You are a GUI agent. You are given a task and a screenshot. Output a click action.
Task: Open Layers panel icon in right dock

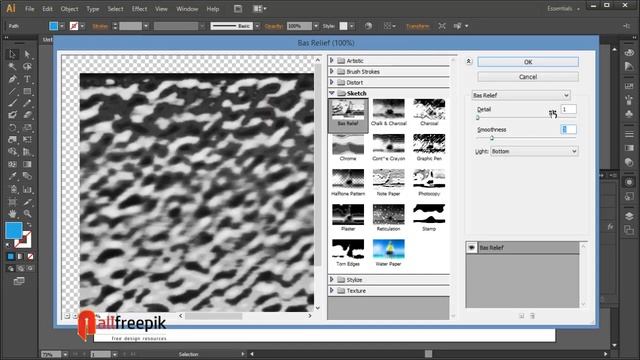[x=629, y=216]
